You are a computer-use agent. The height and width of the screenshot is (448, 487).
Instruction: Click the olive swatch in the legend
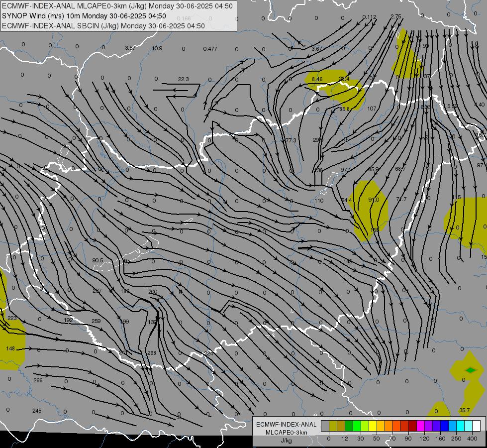pyautogui.click(x=333, y=426)
